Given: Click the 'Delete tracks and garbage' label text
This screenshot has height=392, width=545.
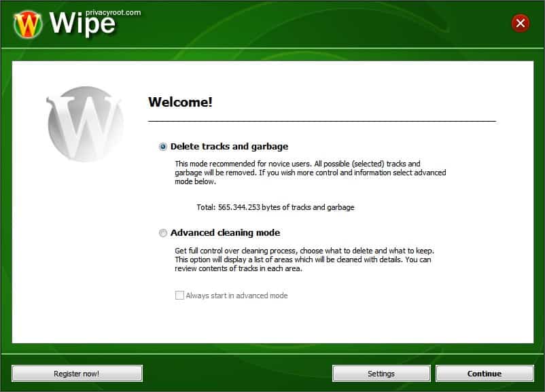Looking at the screenshot, I should (x=229, y=147).
